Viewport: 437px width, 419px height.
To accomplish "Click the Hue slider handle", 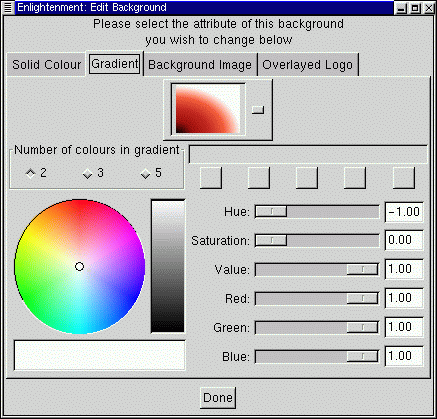I will tap(271, 212).
